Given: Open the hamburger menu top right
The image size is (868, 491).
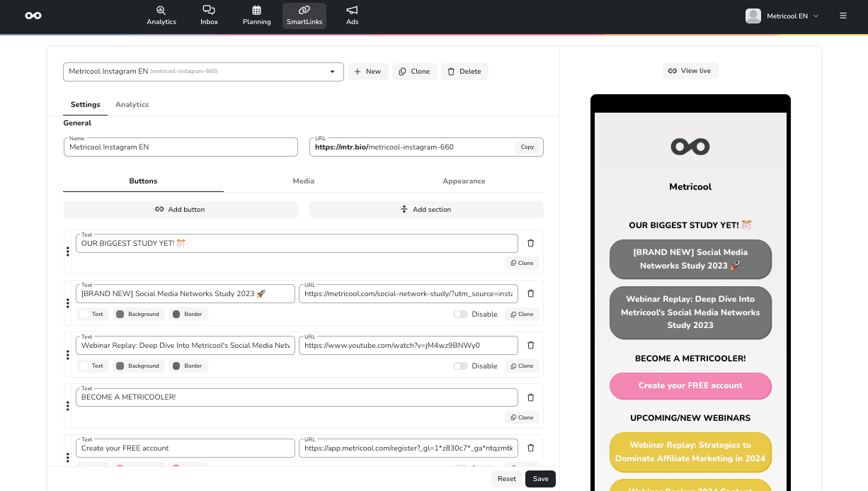Looking at the screenshot, I should [x=843, y=15].
